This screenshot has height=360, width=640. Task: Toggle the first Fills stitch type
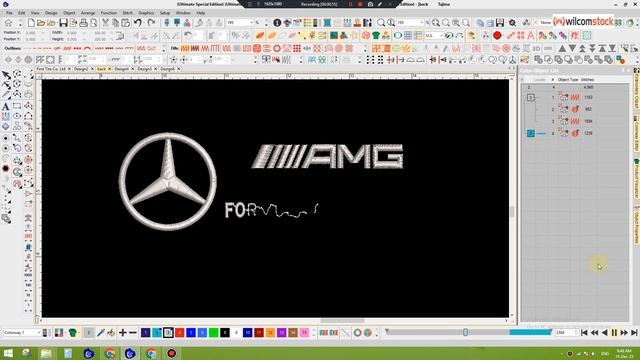click(185, 49)
